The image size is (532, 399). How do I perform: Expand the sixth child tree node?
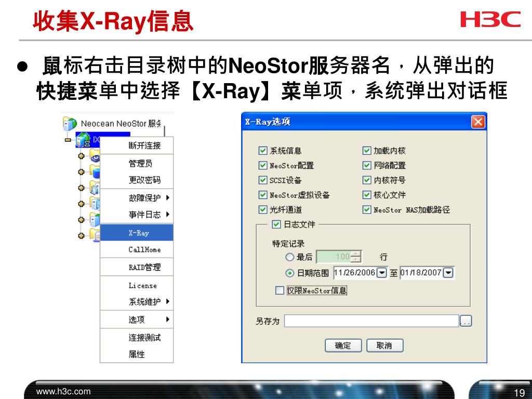(81, 235)
